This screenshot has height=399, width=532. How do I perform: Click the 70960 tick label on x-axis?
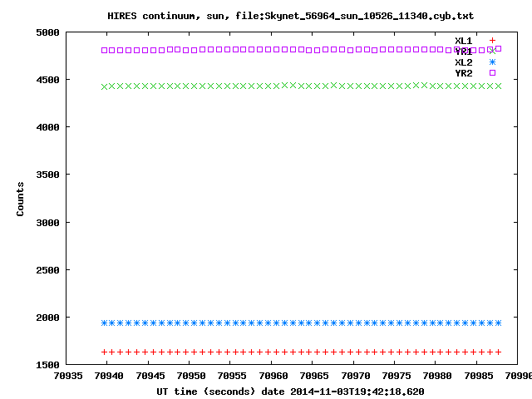tap(272, 376)
